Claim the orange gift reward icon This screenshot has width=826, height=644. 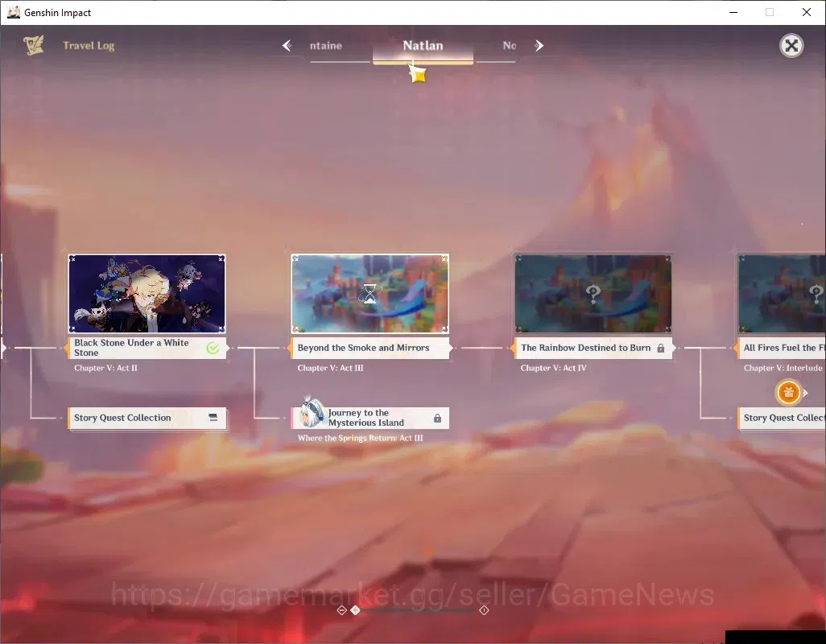788,393
